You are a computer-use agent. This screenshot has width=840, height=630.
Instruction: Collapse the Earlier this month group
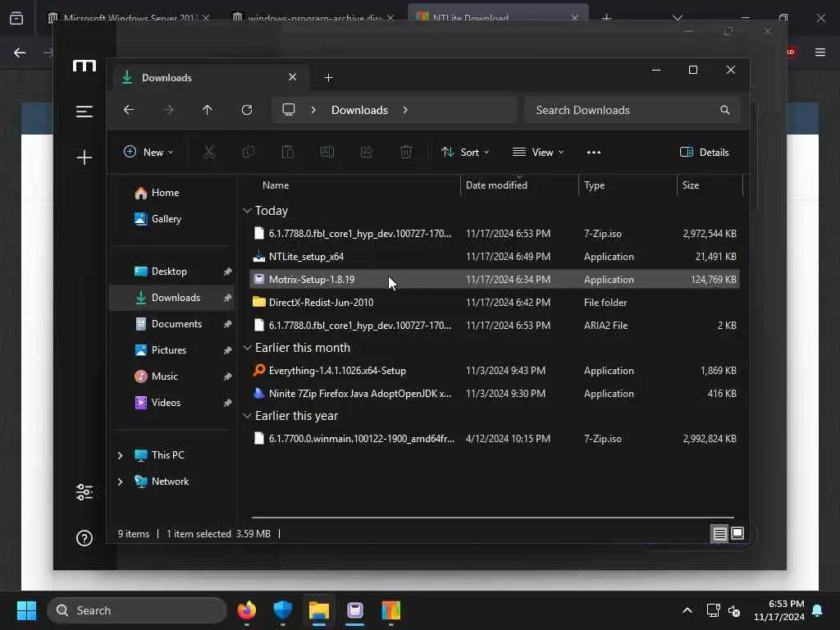[x=247, y=348]
